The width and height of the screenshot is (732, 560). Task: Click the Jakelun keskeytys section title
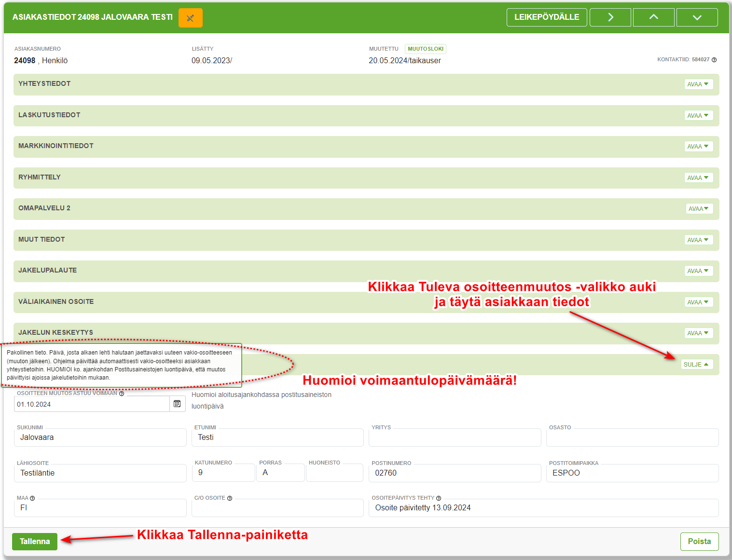point(55,333)
